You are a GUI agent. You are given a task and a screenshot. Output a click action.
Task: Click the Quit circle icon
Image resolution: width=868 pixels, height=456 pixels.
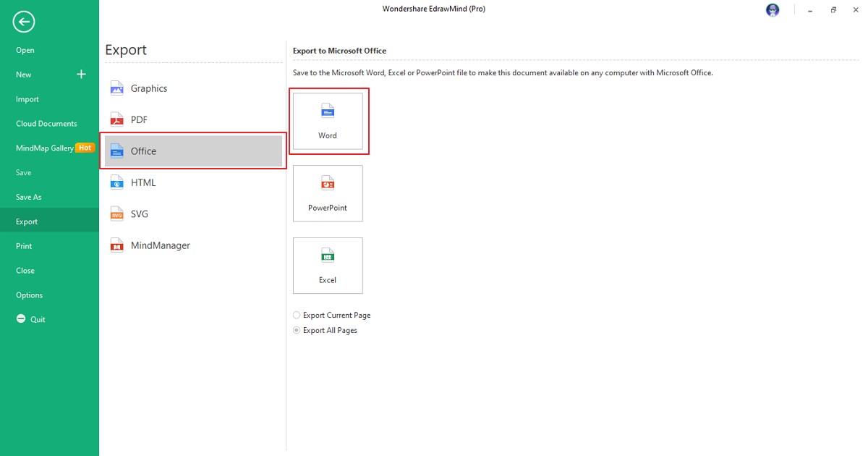click(21, 319)
